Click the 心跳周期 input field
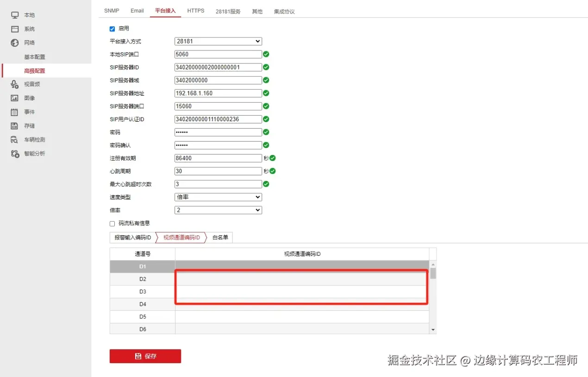This screenshot has height=377, width=588. 218,171
